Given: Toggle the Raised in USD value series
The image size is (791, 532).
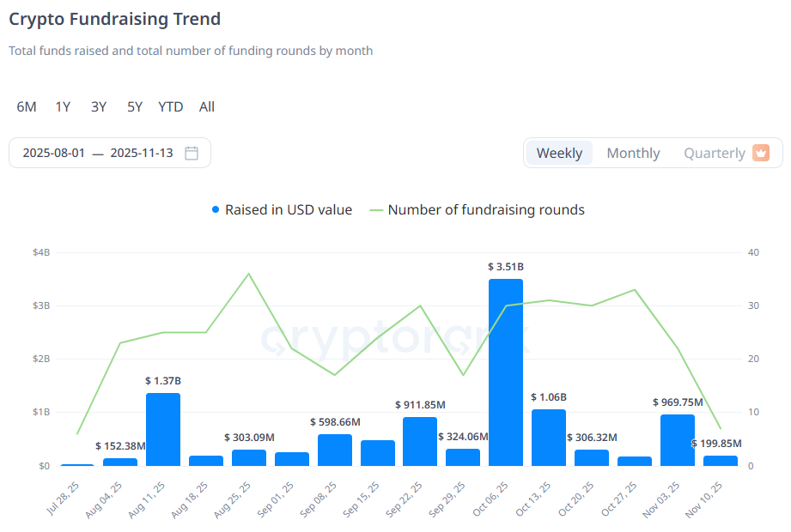Looking at the screenshot, I should pyautogui.click(x=288, y=210).
